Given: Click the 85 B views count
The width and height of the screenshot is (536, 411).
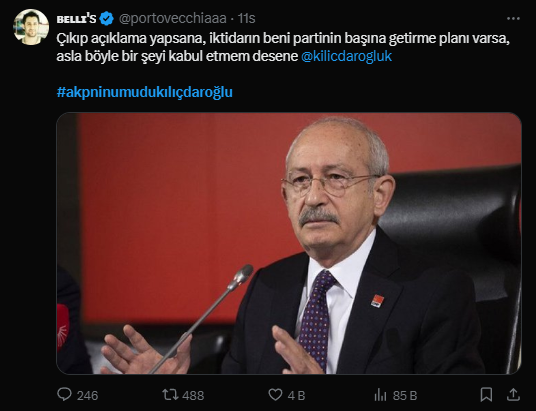Looking at the screenshot, I should point(405,396).
